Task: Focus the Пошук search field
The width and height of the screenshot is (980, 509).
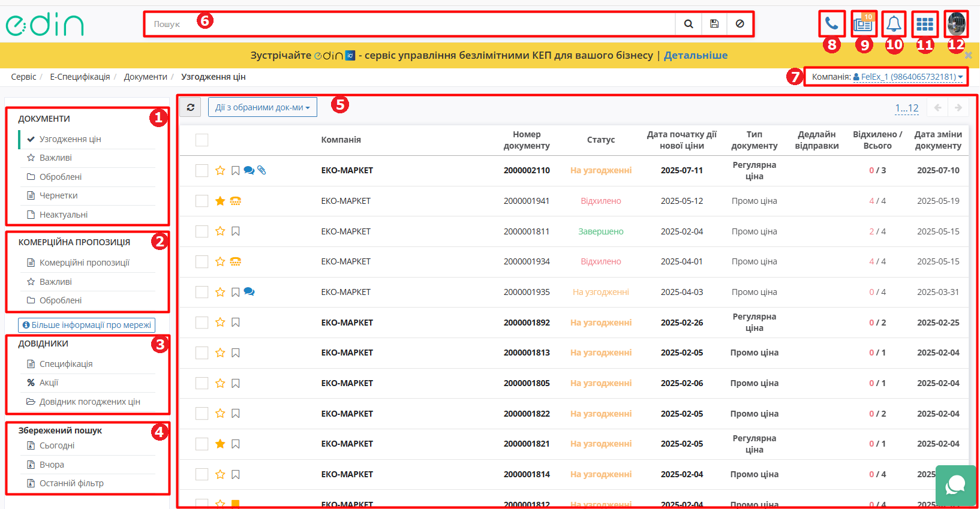Action: 411,24
